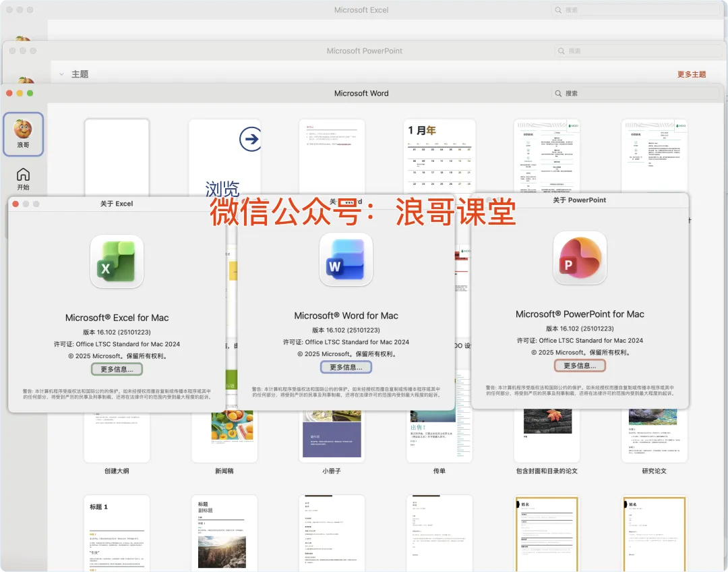The image size is (728, 572).
Task: Open the 研究论文 template
Action: (x=654, y=436)
